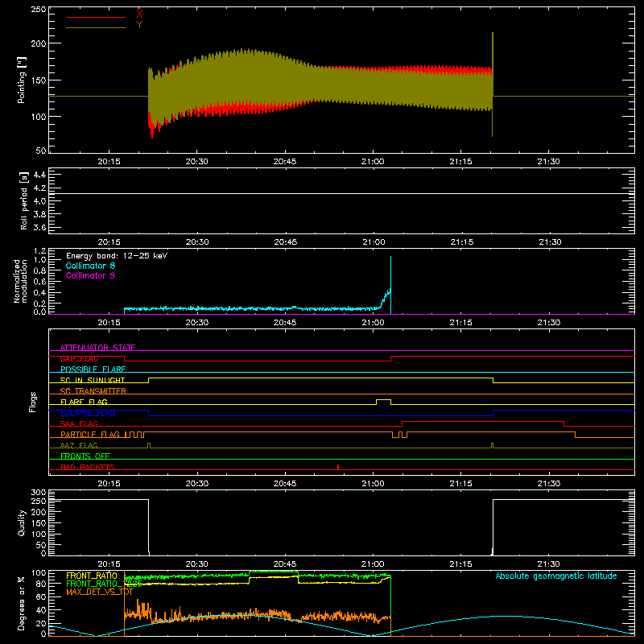This screenshot has width=644, height=644.
Task: Select the Normalized modulation axis title
Action: click(20, 281)
